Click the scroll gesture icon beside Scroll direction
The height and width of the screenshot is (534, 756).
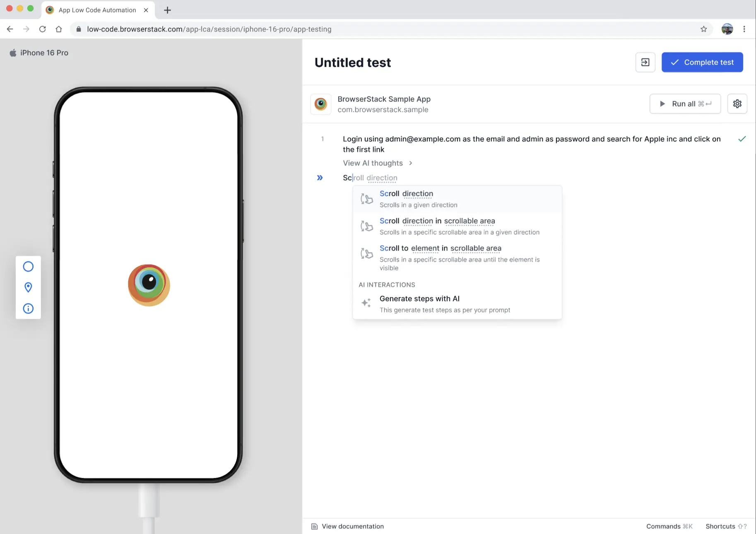coord(366,199)
